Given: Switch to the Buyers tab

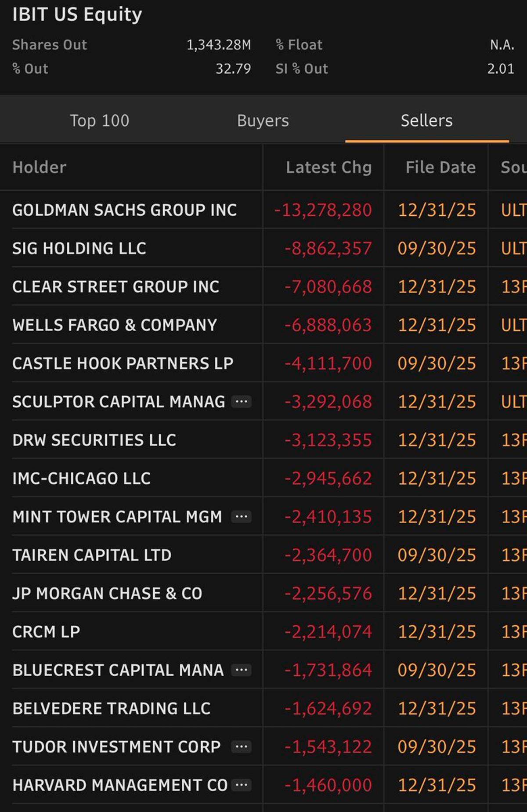Looking at the screenshot, I should [x=263, y=120].
